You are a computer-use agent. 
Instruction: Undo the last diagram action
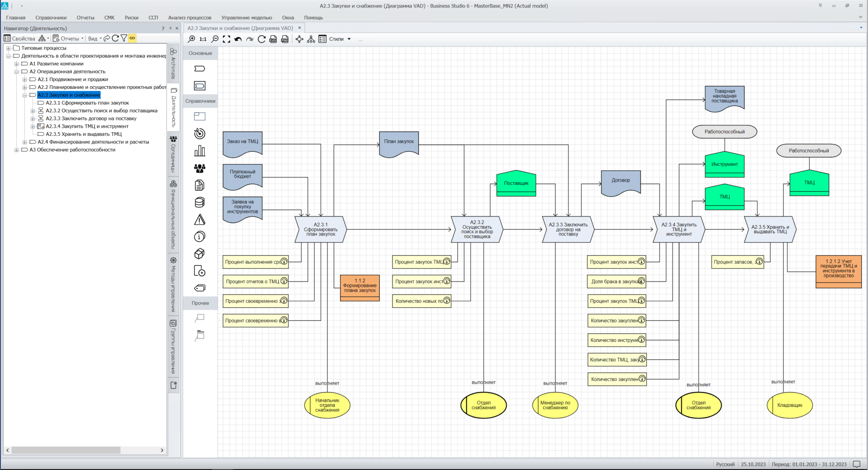click(x=238, y=39)
